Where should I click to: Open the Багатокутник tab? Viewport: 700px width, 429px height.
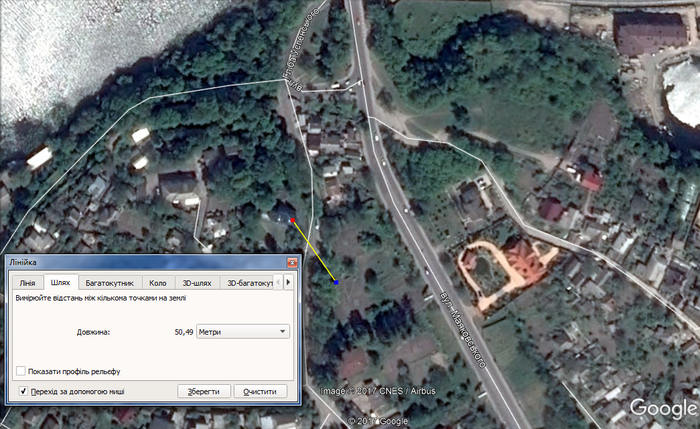[x=110, y=283]
